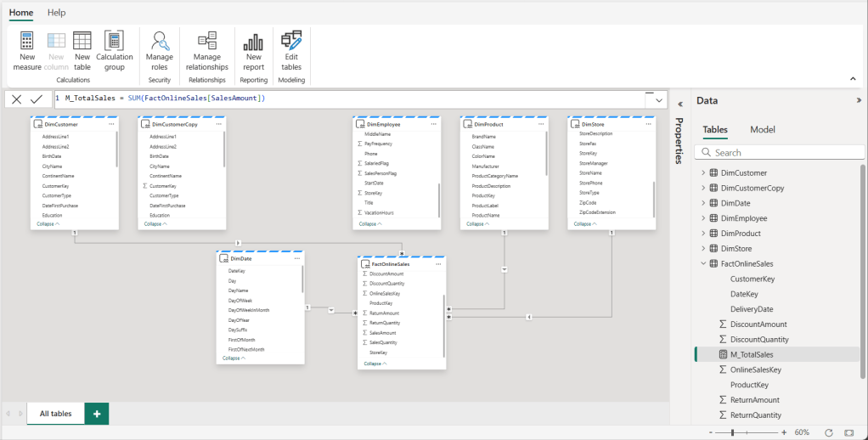This screenshot has width=868, height=440.
Task: Create a New report
Action: click(253, 41)
